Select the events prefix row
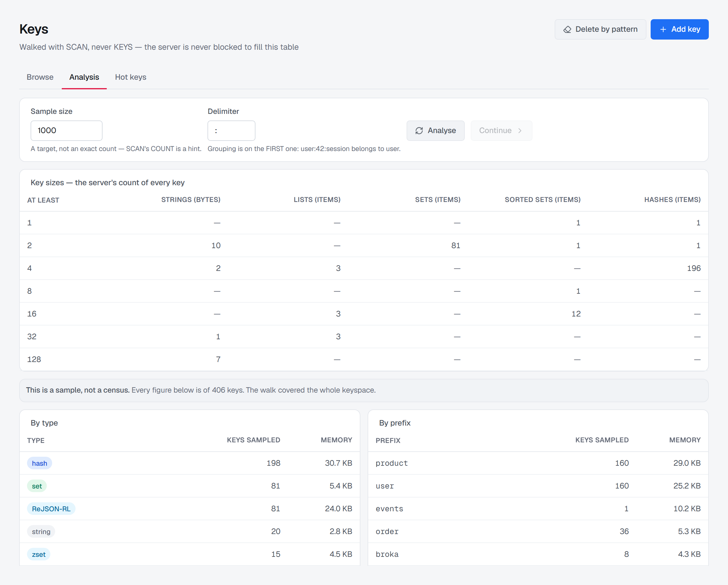 pyautogui.click(x=538, y=509)
